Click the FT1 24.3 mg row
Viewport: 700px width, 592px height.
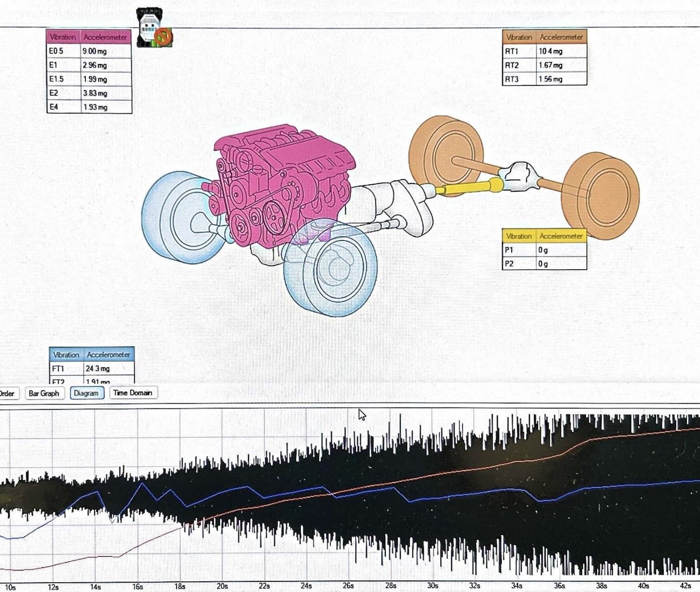92,368
